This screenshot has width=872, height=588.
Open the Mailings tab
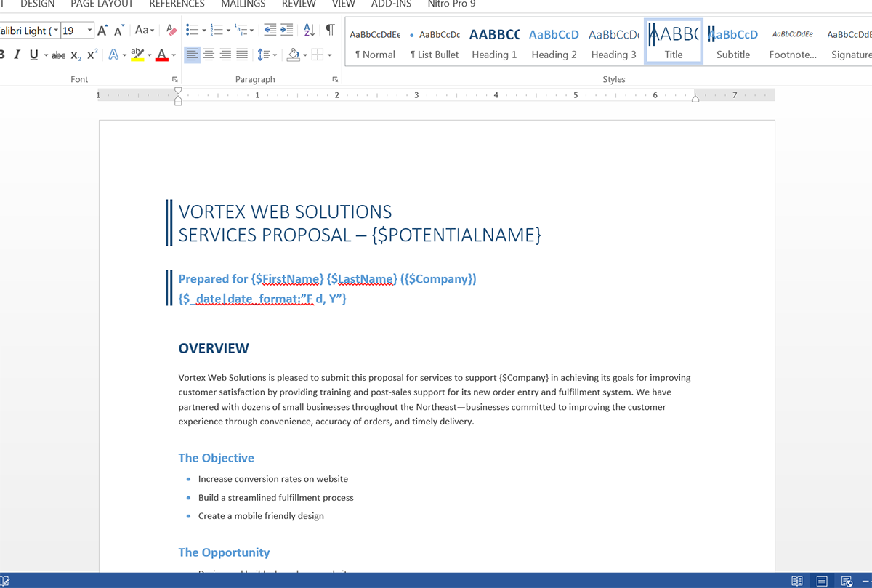[x=243, y=4]
